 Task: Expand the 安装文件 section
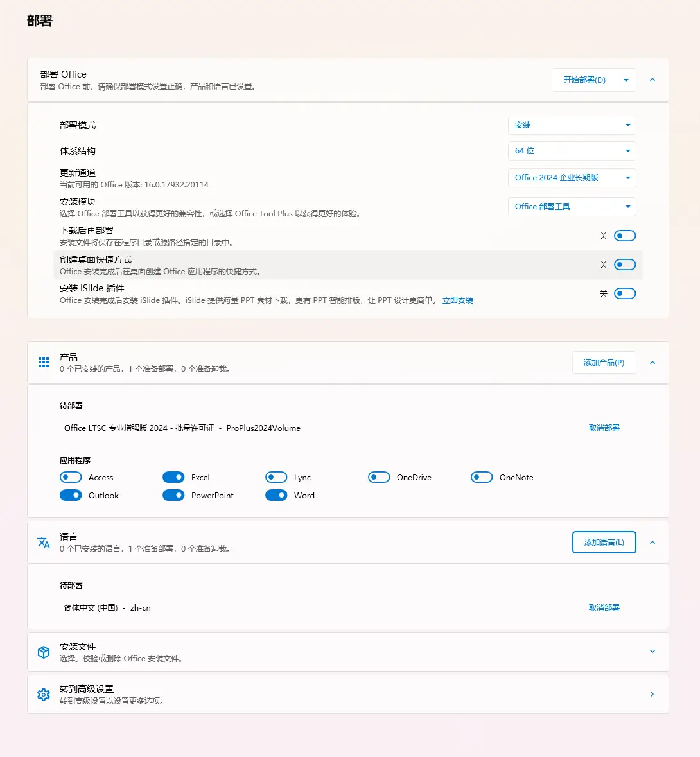coord(652,652)
